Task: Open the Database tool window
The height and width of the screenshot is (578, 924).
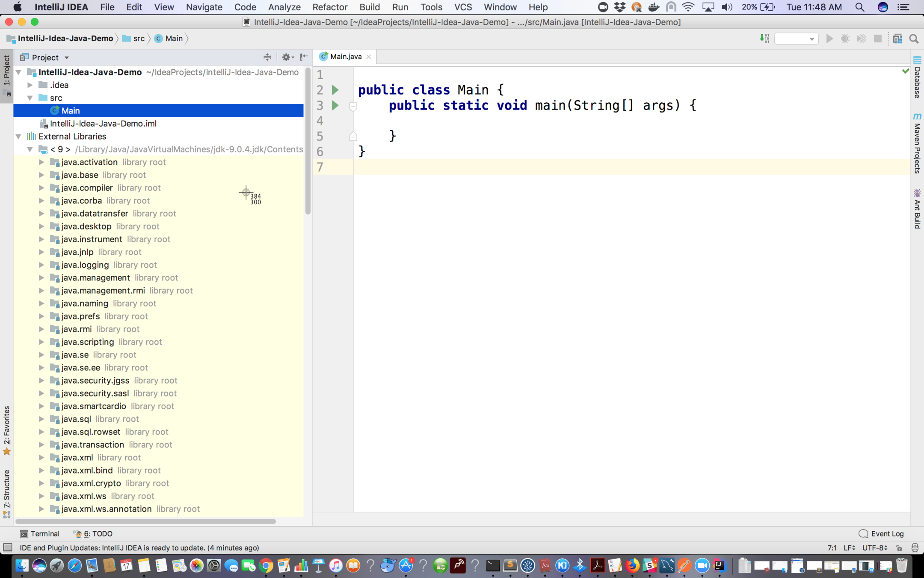Action: tap(917, 78)
